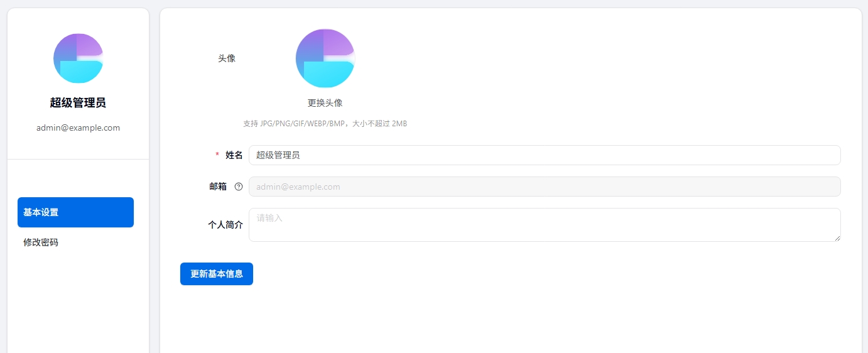Click the 个人简介 field label
This screenshot has height=353, width=868.
click(x=225, y=224)
